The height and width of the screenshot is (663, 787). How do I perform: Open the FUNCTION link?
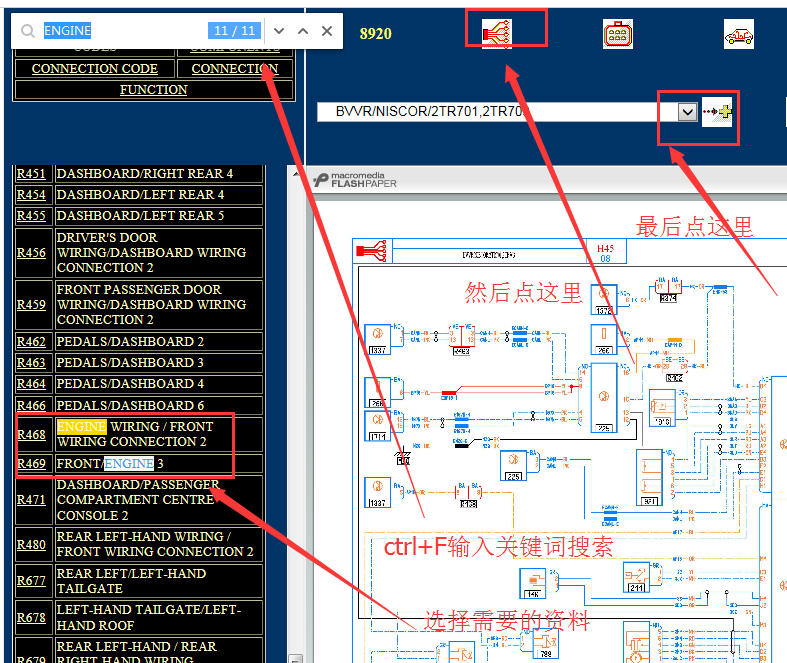point(154,89)
